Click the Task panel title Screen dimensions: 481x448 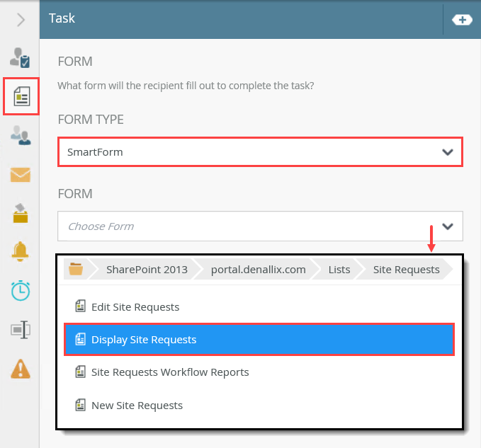62,18
